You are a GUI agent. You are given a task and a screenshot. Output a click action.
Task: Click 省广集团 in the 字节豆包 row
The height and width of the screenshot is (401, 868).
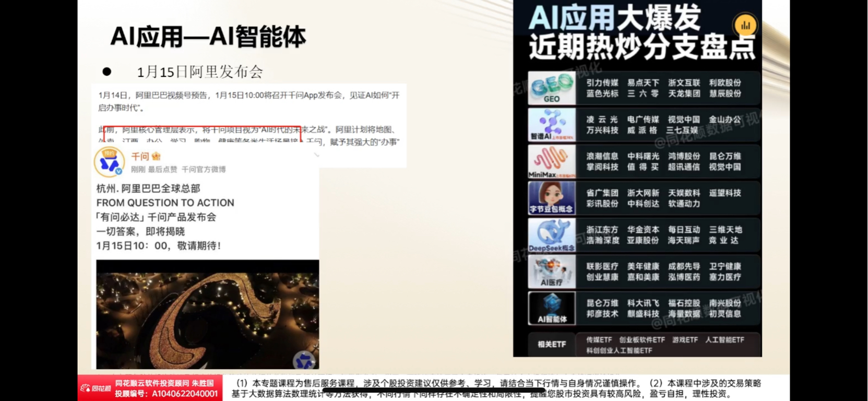[602, 193]
